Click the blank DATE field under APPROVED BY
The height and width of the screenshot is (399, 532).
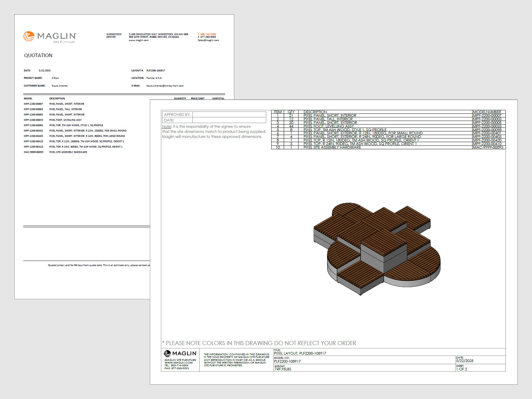coord(229,120)
